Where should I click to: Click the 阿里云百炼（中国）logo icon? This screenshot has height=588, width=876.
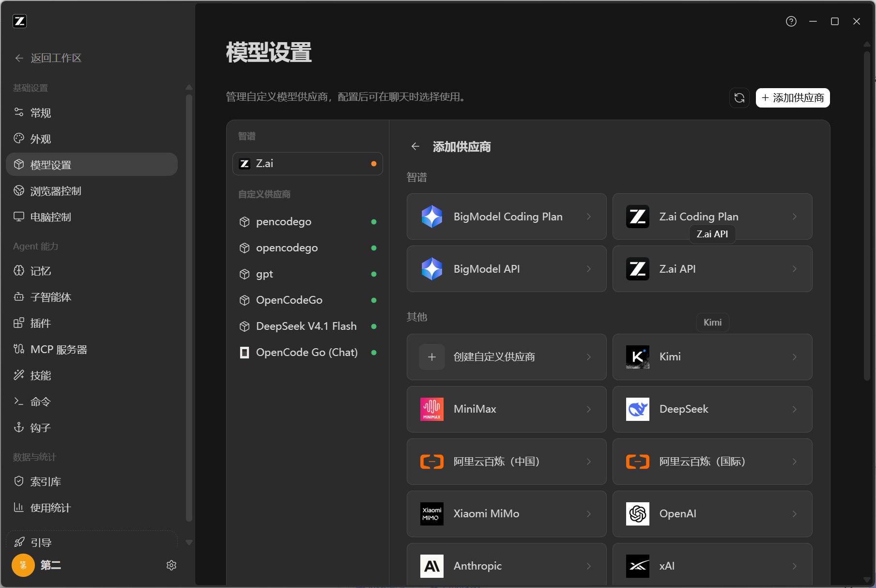coord(432,462)
